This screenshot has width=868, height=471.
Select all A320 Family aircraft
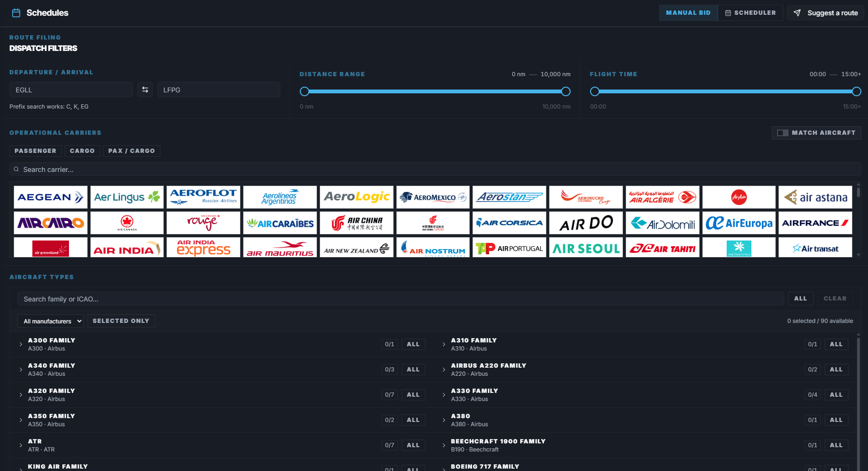[x=413, y=395]
